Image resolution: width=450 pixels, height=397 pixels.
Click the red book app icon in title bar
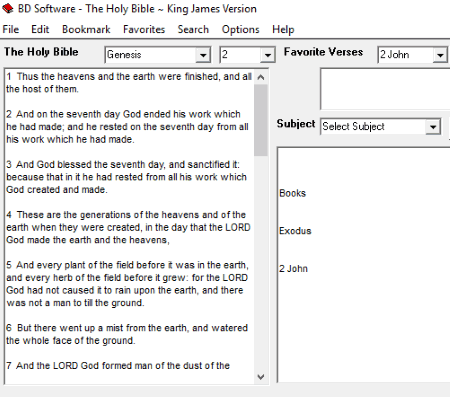(x=7, y=8)
